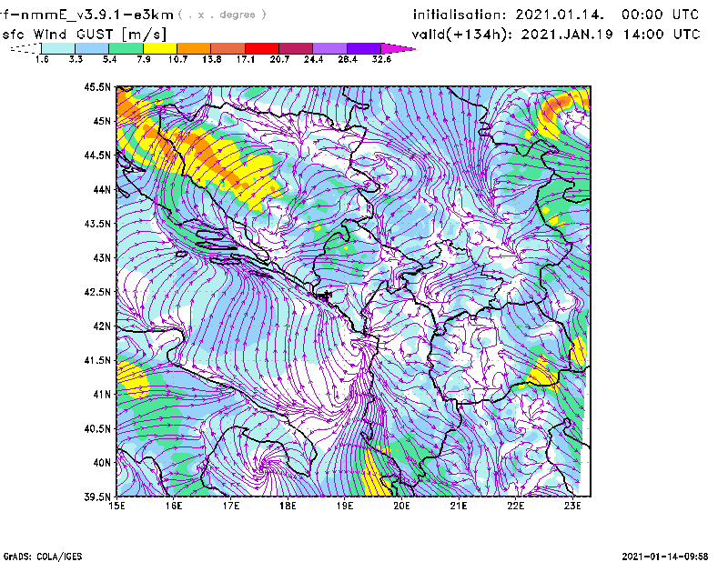Select the green 5.4–7.9 legend swatch
Screen dimensions: 728x562
click(126, 48)
